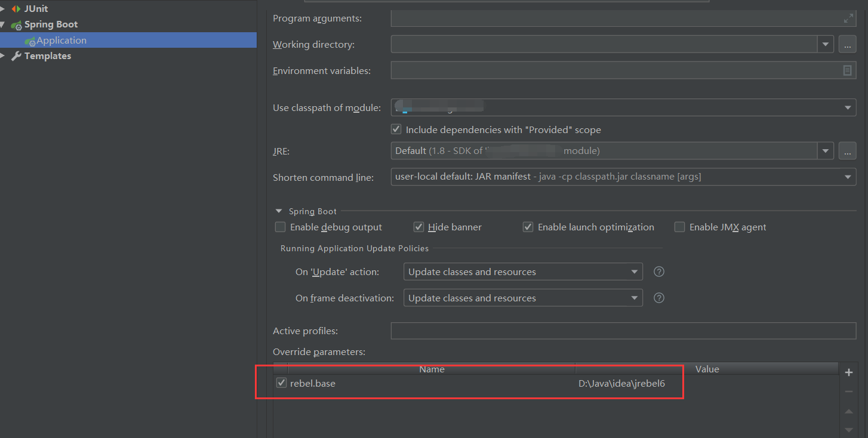Enable the JMX agent checkbox
This screenshot has height=438, width=868.
click(679, 227)
